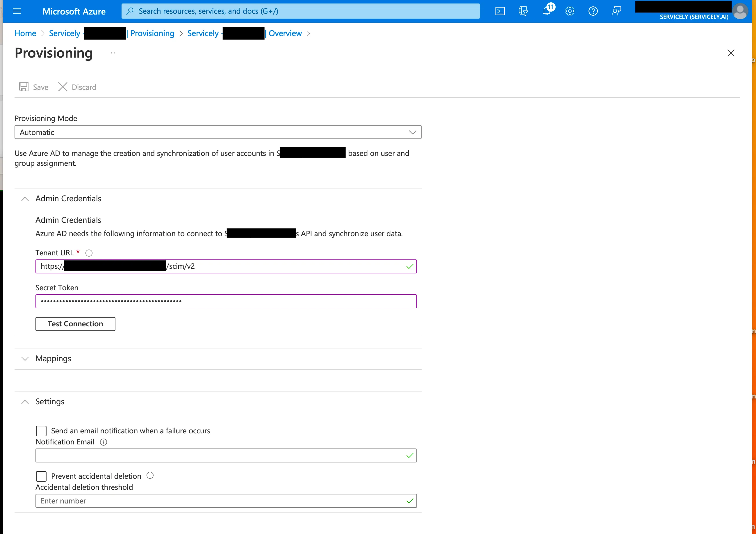Show Tenant URL info tooltip icon
This screenshot has height=534, width=756.
[x=89, y=253]
